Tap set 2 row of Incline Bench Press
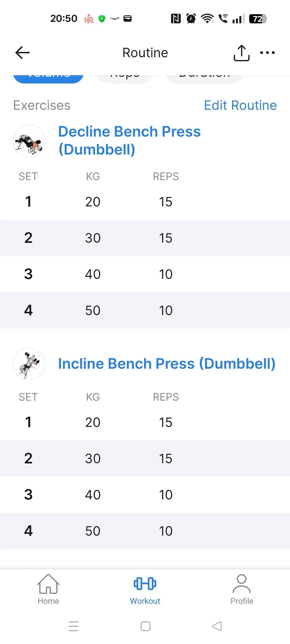This screenshot has height=644, width=290. click(145, 458)
